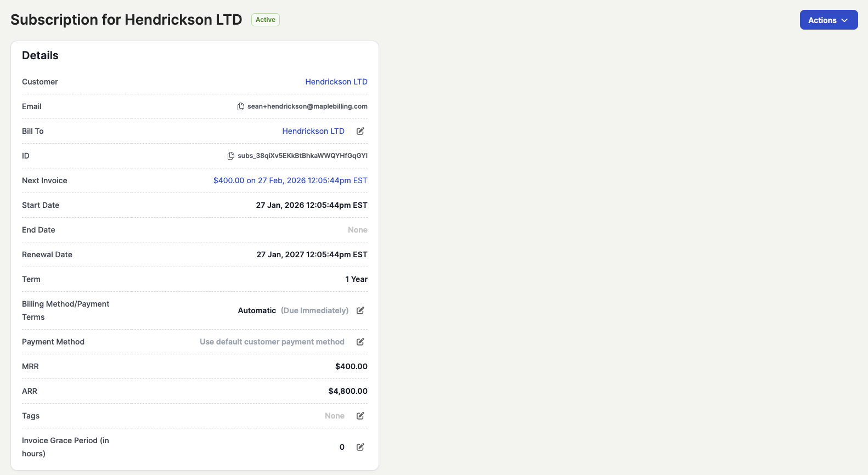Edit the subscription Tags
The image size is (868, 475).
(x=360, y=416)
